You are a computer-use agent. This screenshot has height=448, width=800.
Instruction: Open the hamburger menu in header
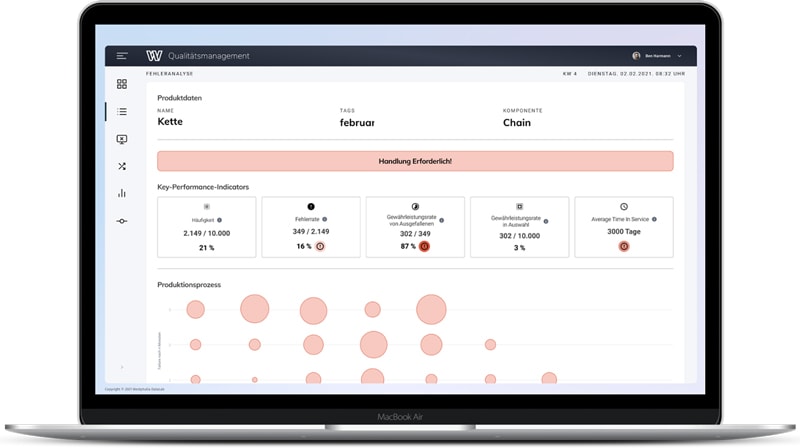coord(121,56)
